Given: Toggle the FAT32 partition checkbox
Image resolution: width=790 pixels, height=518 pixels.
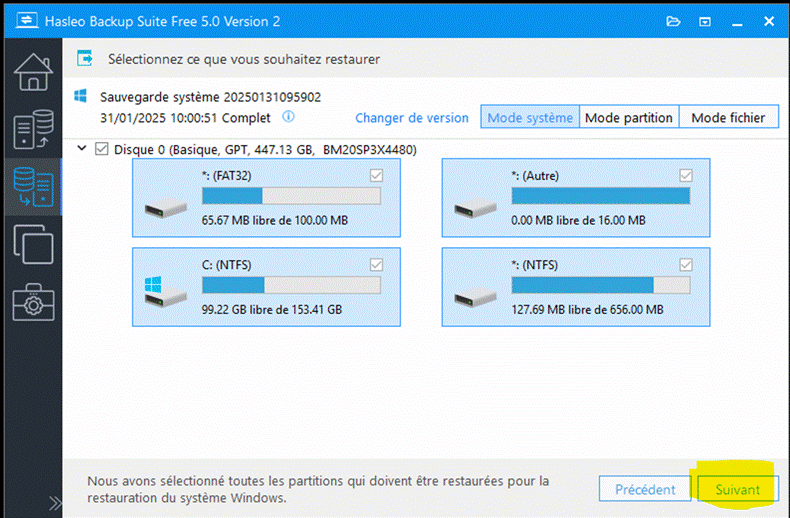Looking at the screenshot, I should pos(376,175).
